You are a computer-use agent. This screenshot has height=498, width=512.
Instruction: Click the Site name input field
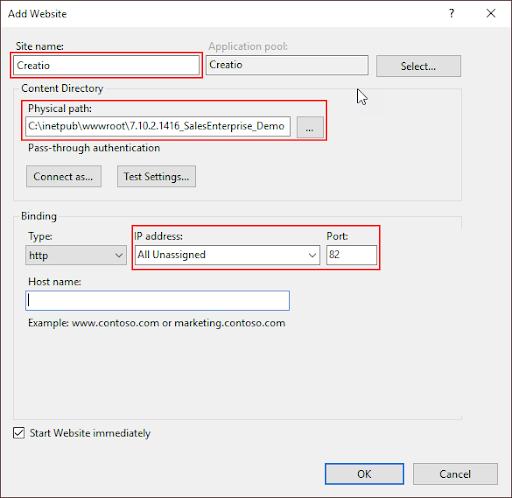pyautogui.click(x=106, y=65)
